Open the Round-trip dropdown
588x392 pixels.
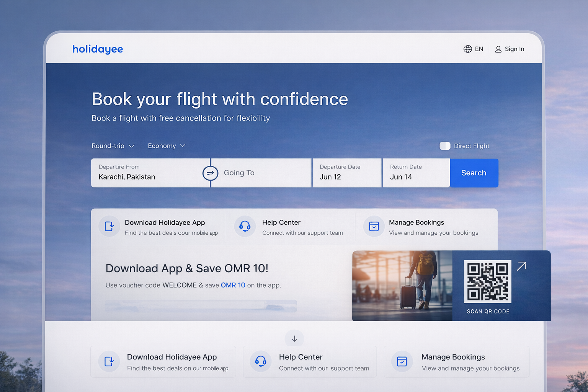click(113, 146)
